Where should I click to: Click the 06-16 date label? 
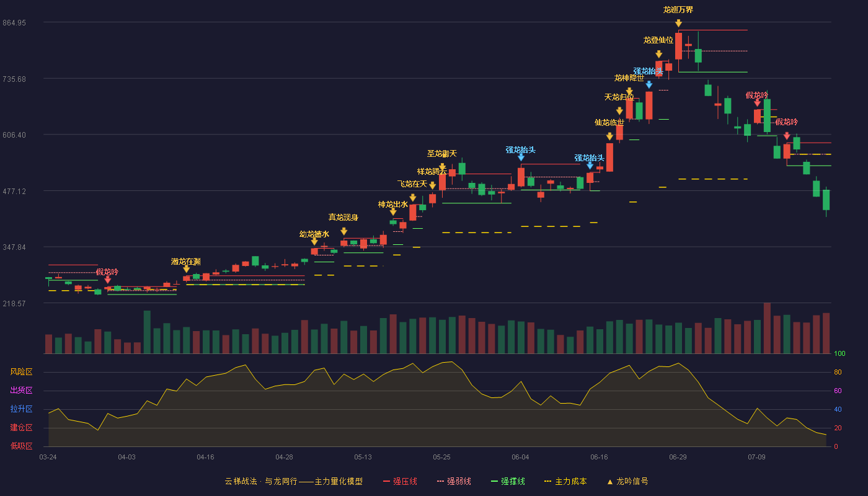tap(599, 457)
